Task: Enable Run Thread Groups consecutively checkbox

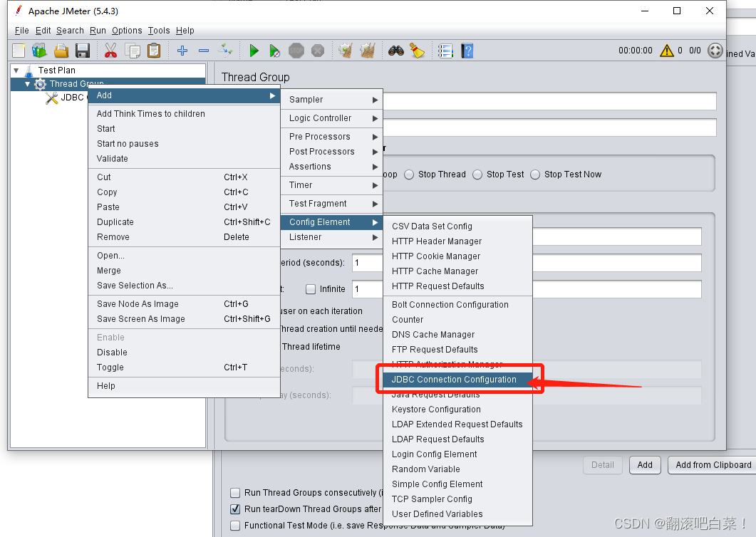Action: click(235, 493)
